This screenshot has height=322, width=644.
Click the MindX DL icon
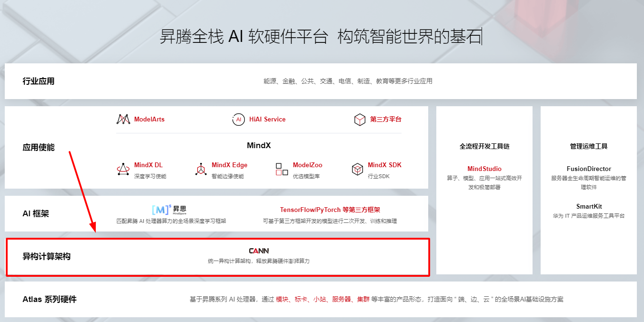123,169
